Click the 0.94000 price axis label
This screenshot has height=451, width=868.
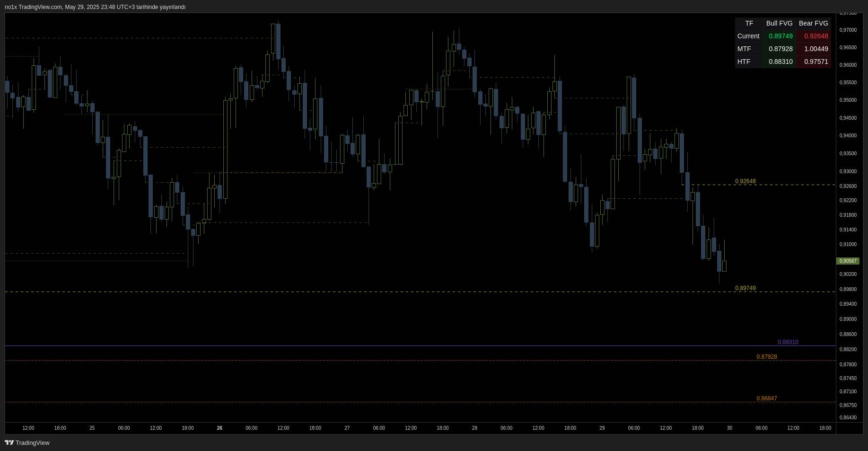point(848,135)
